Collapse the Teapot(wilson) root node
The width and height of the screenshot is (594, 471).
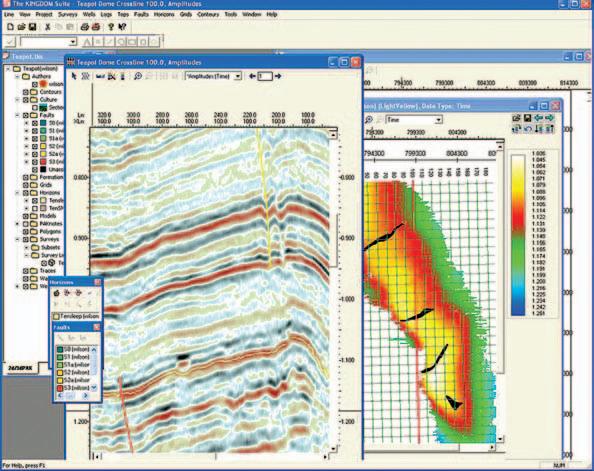8,69
